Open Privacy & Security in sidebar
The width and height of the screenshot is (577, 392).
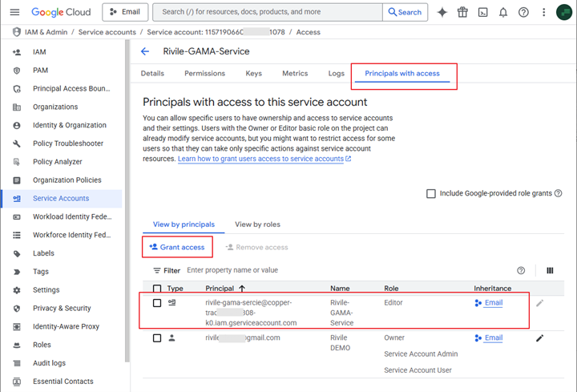[x=62, y=308]
